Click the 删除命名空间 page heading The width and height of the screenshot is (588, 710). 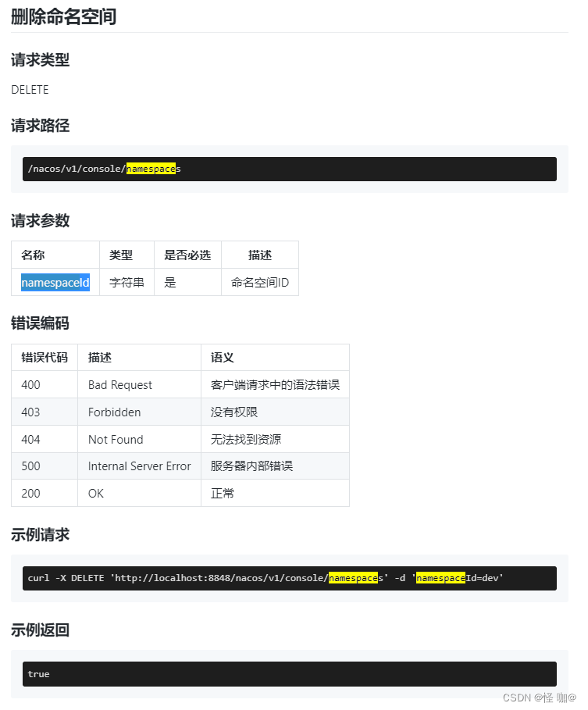click(63, 16)
